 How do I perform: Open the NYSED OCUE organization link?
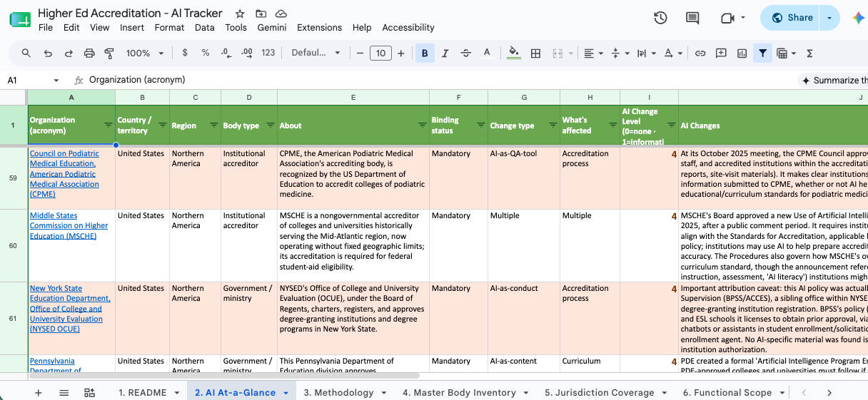coord(70,309)
